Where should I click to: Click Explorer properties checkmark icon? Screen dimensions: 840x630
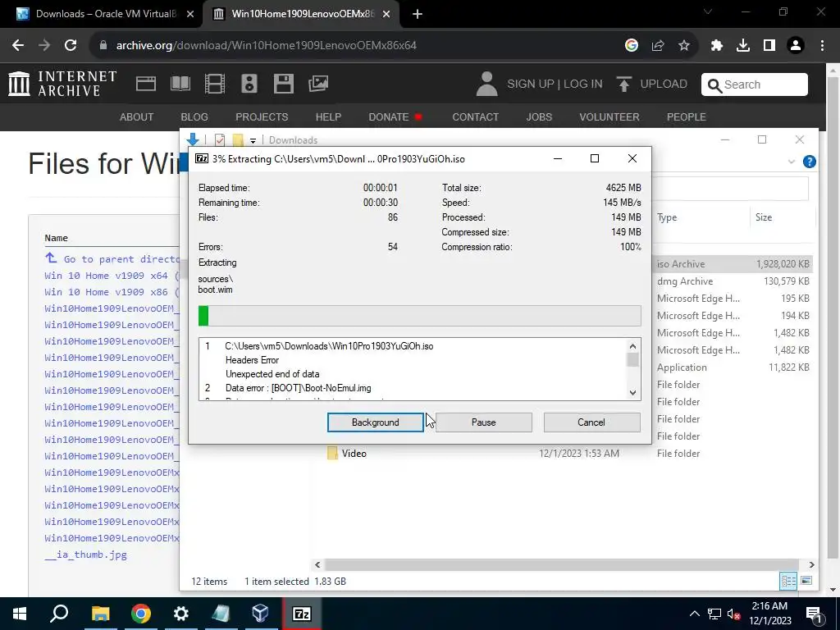point(220,139)
